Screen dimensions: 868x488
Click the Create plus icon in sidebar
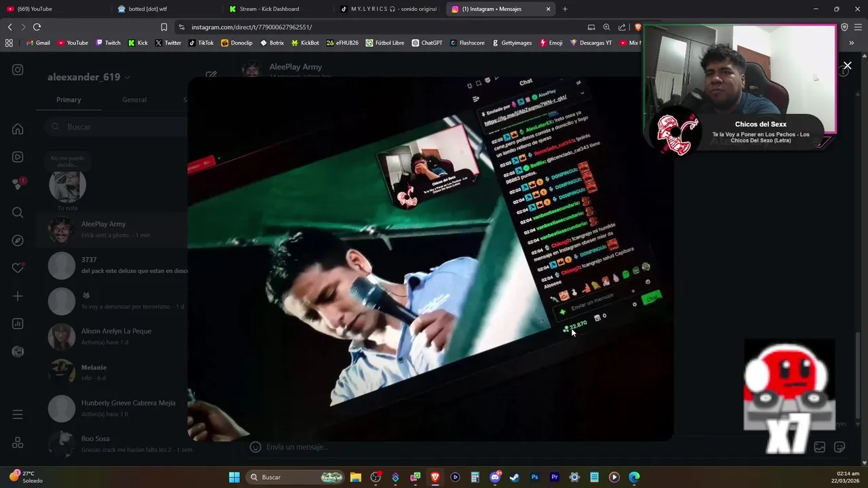18,296
